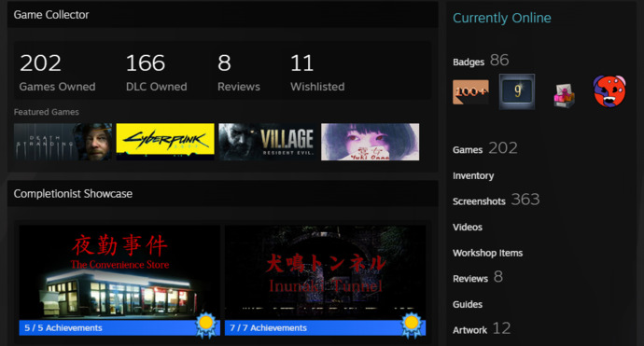
Task: Open the Reviews 8 sidebar link
Action: pos(478,278)
